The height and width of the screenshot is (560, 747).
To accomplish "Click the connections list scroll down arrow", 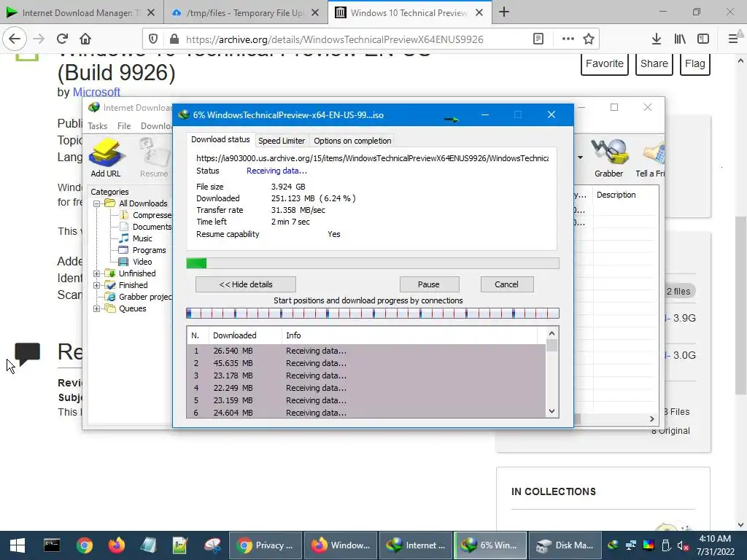I will pyautogui.click(x=551, y=411).
